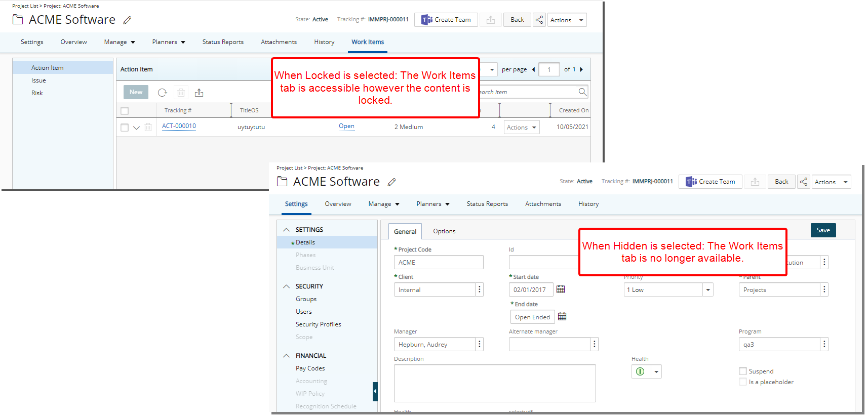The height and width of the screenshot is (418, 868).
Task: Open the Priority 1 Low dropdown
Action: pyautogui.click(x=708, y=289)
